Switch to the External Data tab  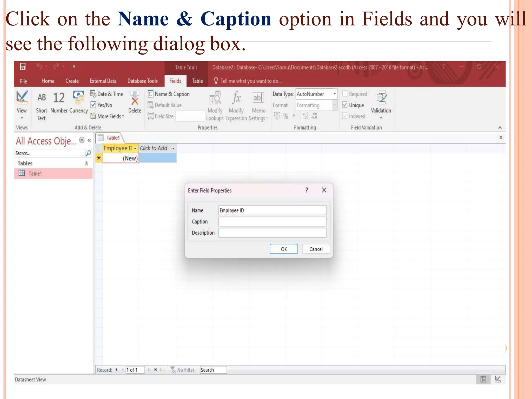pyautogui.click(x=103, y=81)
